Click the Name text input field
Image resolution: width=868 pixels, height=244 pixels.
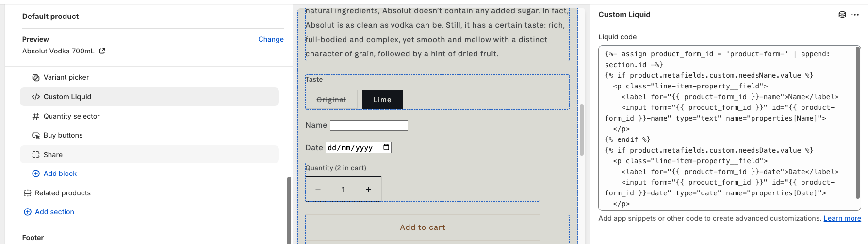[x=369, y=125]
